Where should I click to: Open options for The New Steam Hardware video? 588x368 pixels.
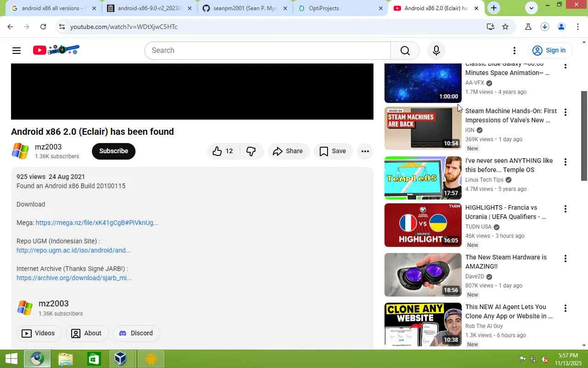coord(565,259)
